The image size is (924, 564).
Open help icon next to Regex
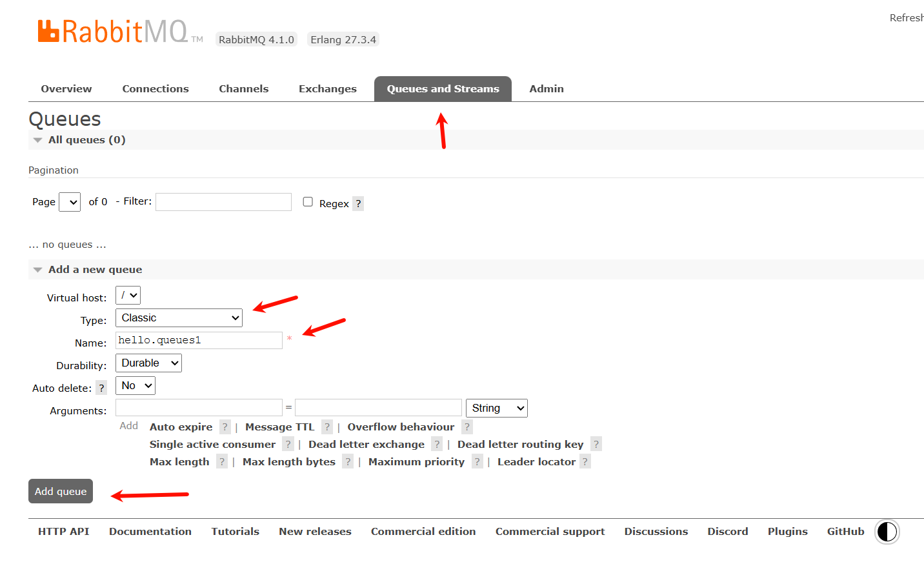pyautogui.click(x=358, y=204)
